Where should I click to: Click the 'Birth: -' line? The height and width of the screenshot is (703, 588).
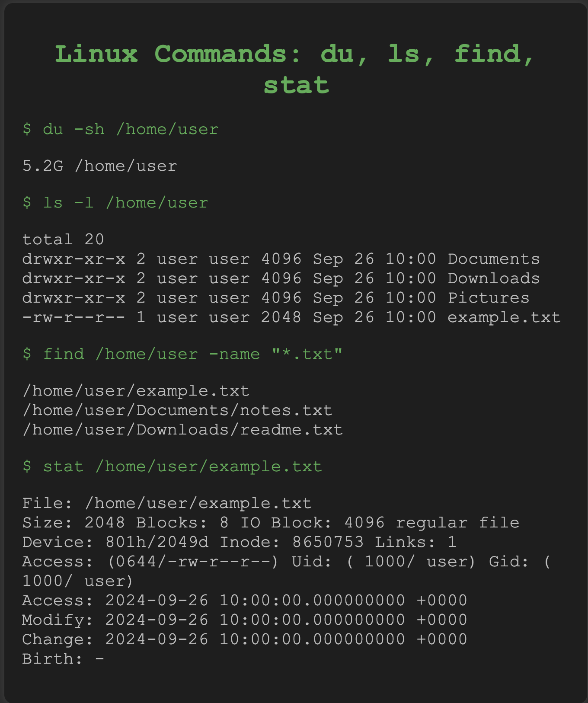[64, 659]
